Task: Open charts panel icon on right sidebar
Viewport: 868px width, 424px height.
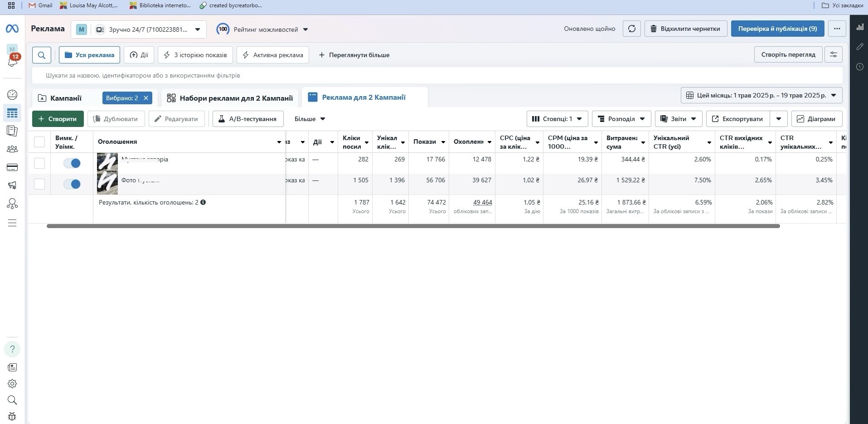Action: pyautogui.click(x=860, y=27)
